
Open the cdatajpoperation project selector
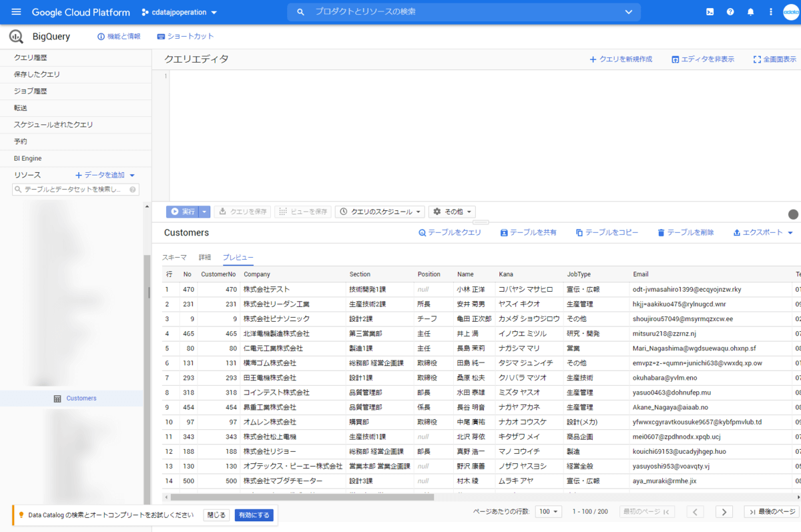pyautogui.click(x=180, y=12)
